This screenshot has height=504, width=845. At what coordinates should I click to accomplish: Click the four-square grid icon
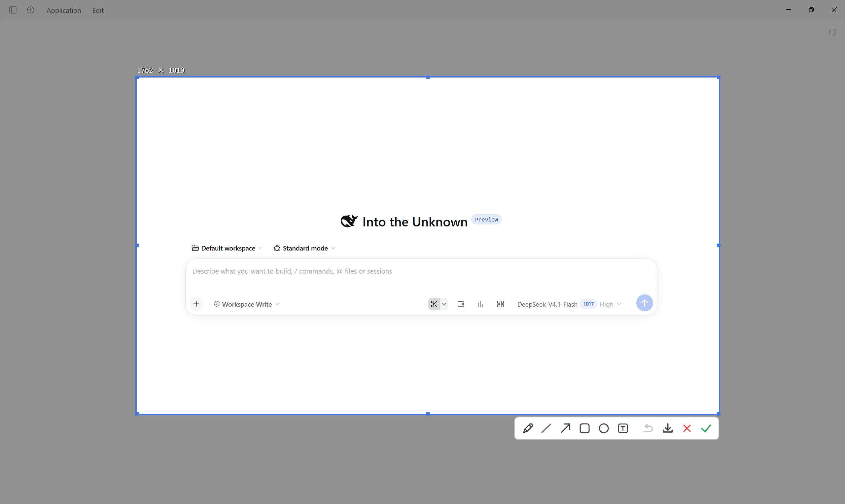coord(501,304)
